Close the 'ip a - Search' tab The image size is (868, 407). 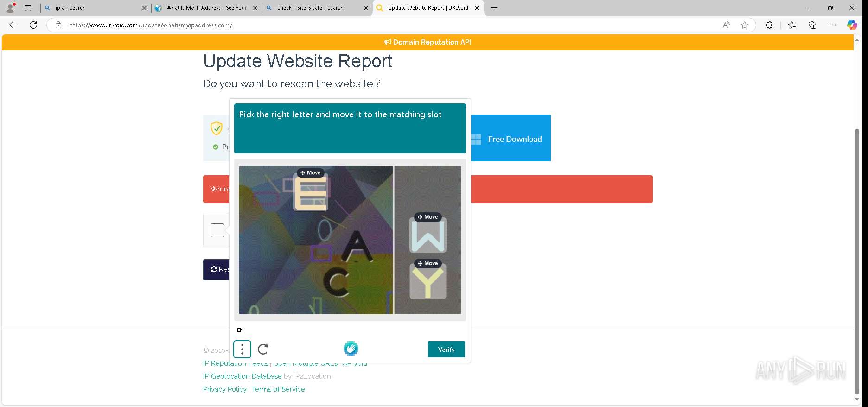coord(144,8)
